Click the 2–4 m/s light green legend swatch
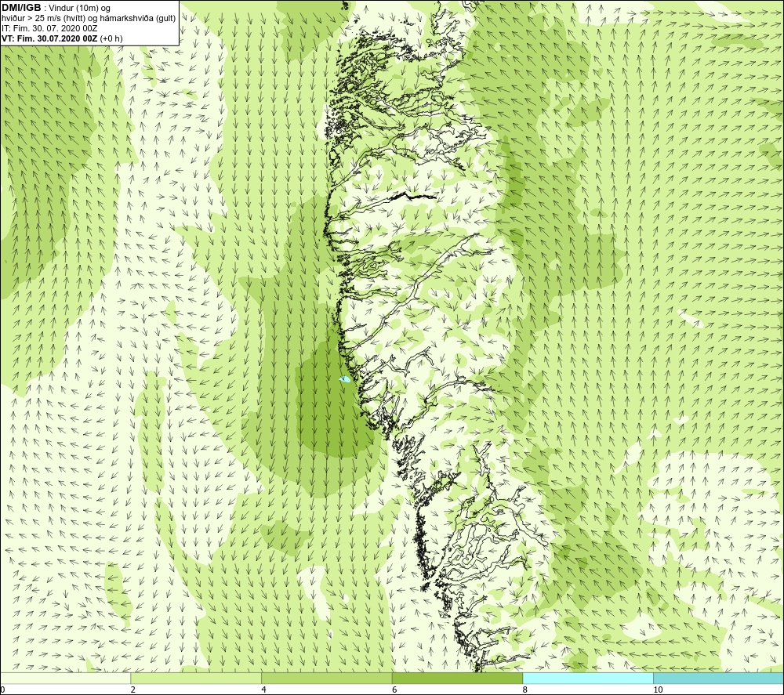 [x=196, y=678]
